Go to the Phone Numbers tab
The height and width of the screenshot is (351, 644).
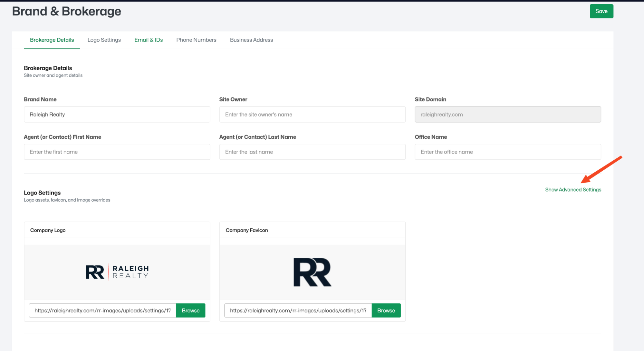click(196, 40)
